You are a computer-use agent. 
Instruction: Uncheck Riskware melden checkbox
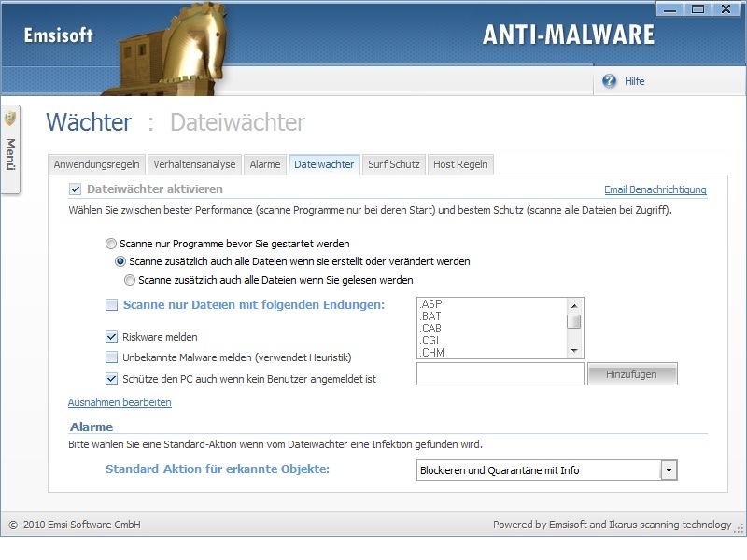[111, 337]
